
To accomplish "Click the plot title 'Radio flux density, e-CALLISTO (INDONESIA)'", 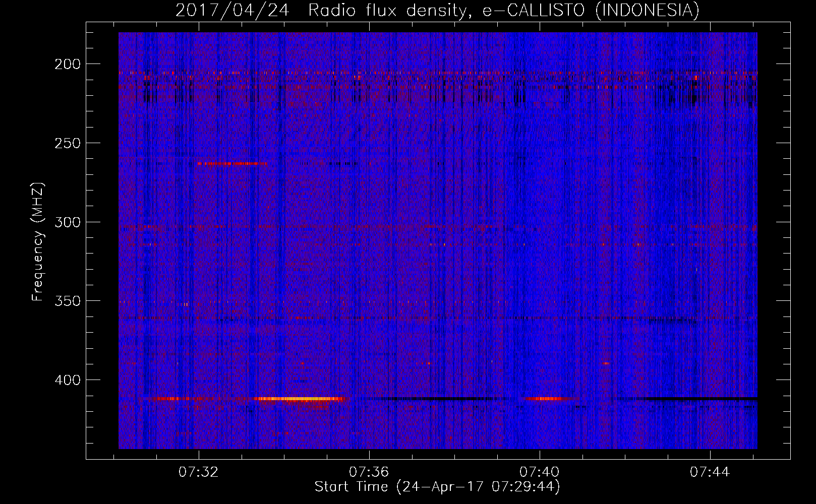I will coord(504,10).
